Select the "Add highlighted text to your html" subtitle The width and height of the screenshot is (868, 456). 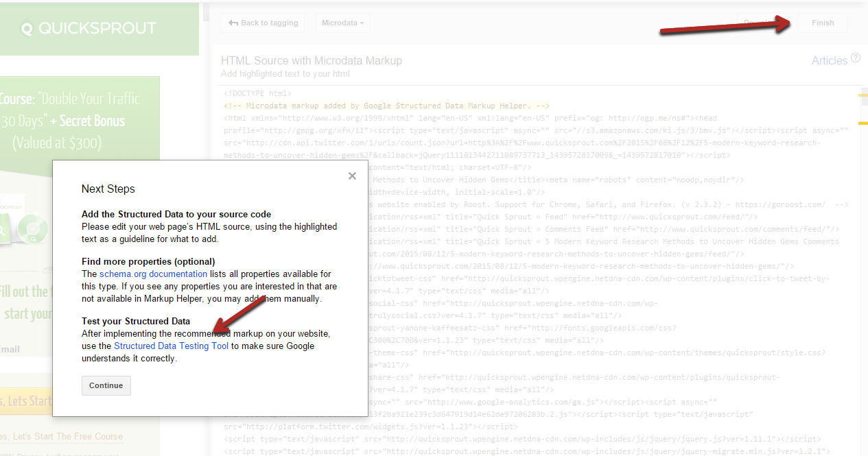coord(285,74)
